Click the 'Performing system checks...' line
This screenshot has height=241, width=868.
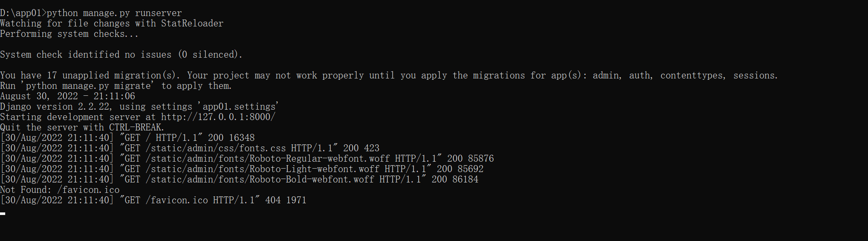coord(69,34)
